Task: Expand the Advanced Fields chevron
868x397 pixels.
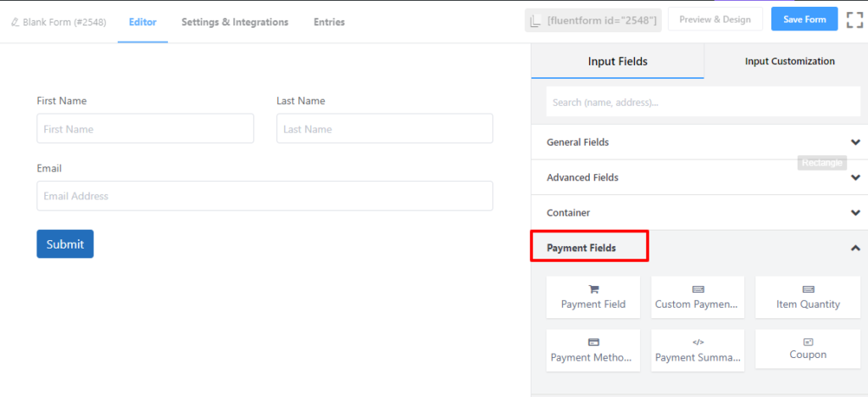Action: (855, 178)
